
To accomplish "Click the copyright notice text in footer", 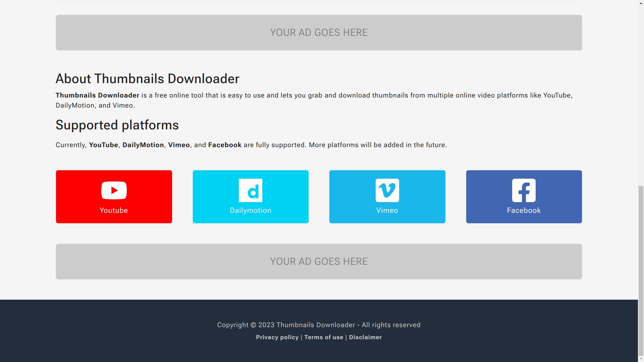I will (x=319, y=325).
